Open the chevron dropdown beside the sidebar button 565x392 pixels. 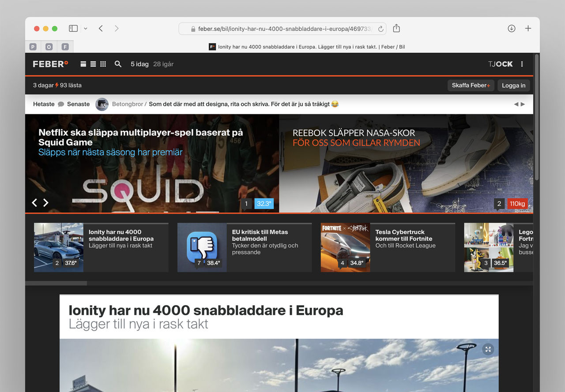pyautogui.click(x=86, y=28)
